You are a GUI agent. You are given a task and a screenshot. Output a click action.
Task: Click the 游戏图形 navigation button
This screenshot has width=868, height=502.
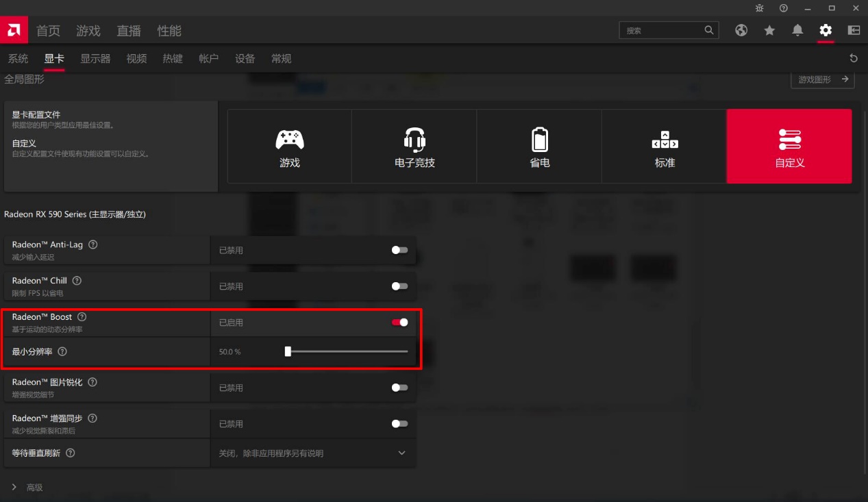[x=822, y=79]
